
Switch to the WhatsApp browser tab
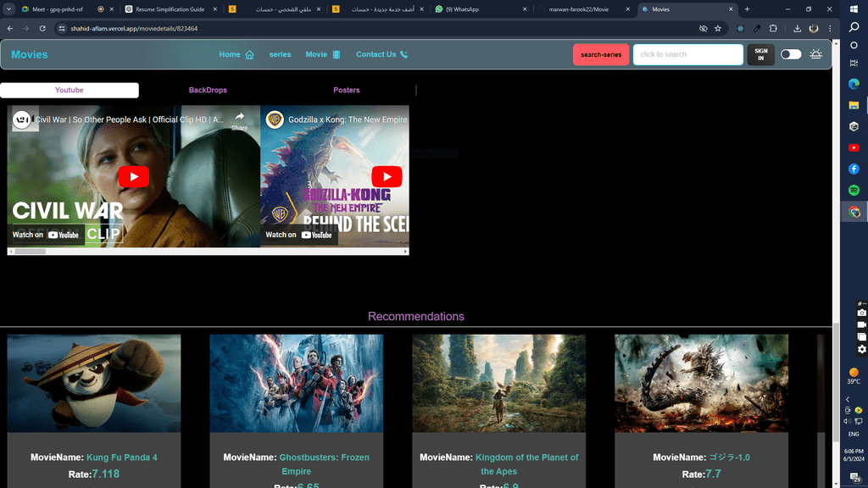[481, 8]
